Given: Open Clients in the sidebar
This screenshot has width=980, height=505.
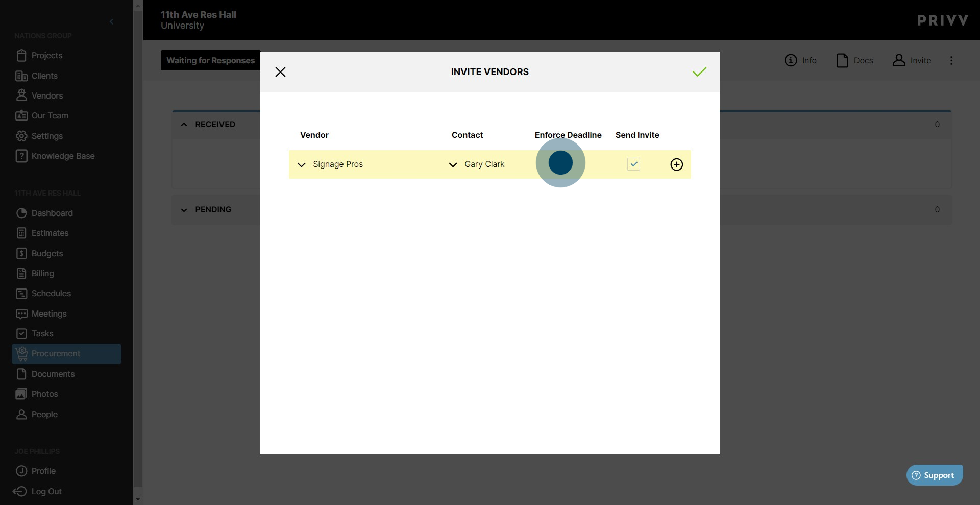Looking at the screenshot, I should [44, 76].
